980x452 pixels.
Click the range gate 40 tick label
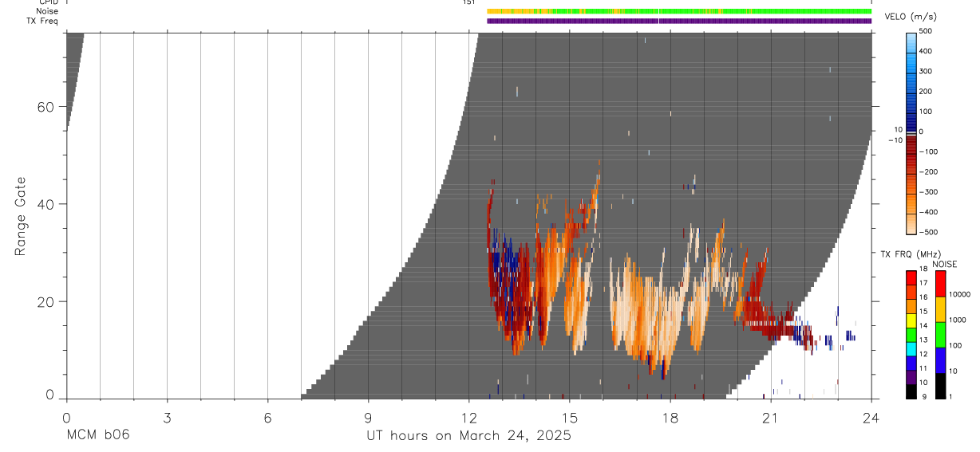pyautogui.click(x=46, y=204)
